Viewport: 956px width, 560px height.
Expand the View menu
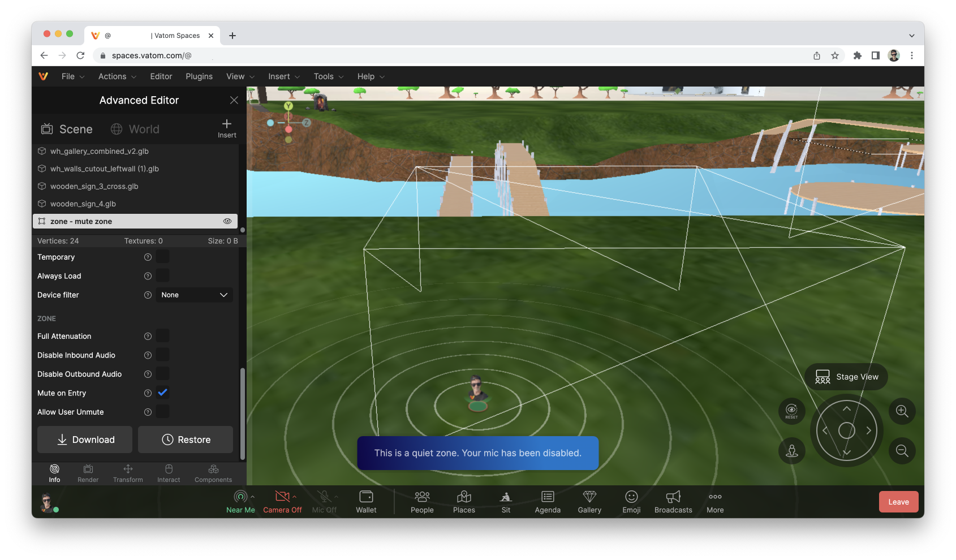click(240, 76)
